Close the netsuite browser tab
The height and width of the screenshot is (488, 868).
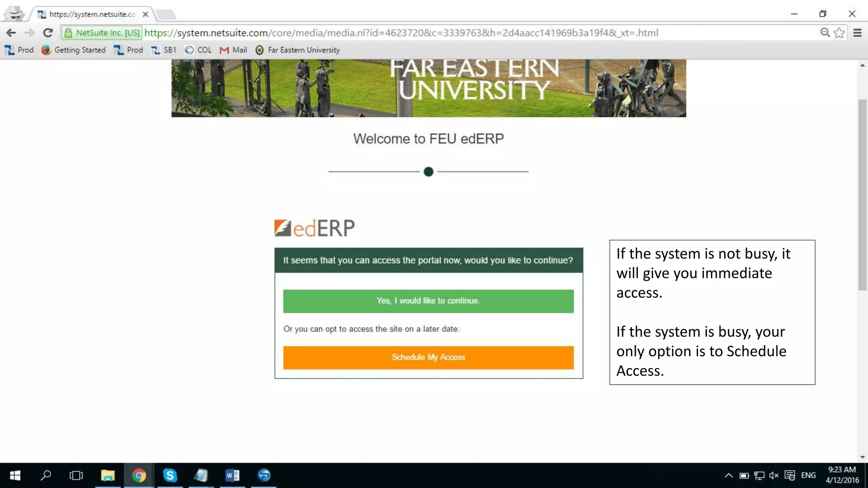[x=145, y=14]
